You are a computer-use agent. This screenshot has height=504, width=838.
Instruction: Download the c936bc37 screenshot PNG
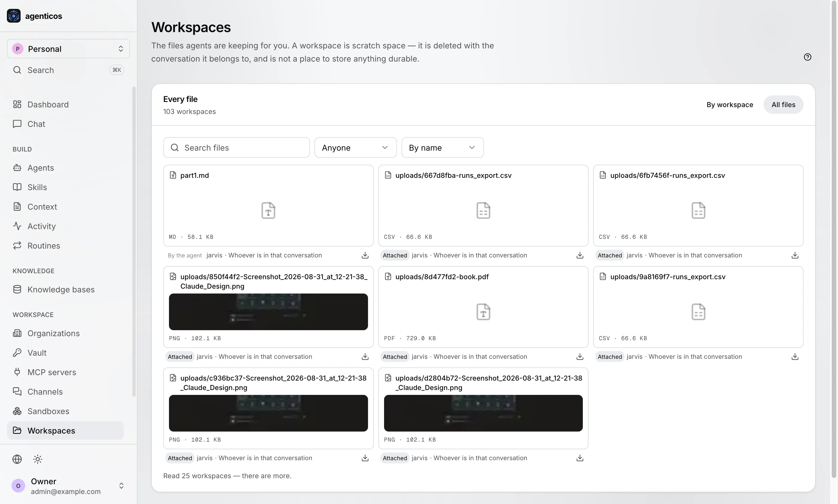pos(365,458)
